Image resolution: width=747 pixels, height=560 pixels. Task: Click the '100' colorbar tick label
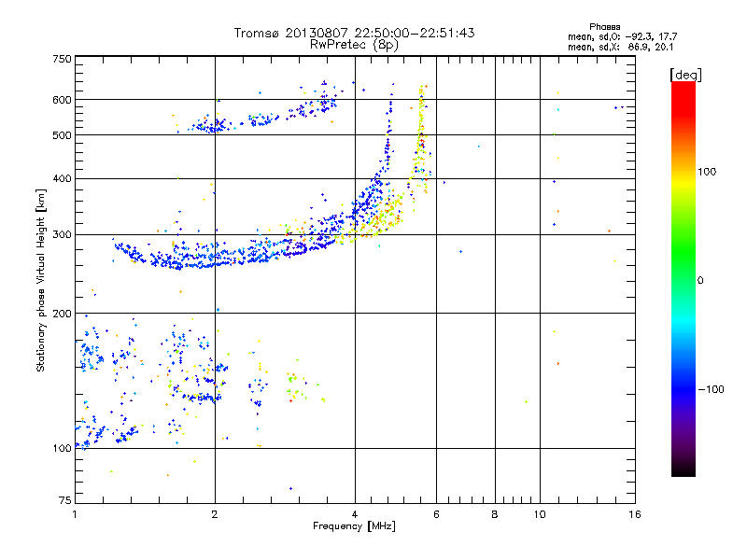click(707, 172)
